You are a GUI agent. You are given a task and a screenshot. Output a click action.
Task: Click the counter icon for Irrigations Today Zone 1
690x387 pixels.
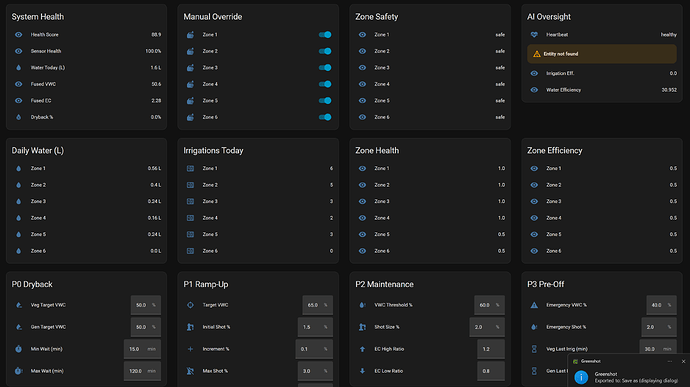(x=190, y=168)
